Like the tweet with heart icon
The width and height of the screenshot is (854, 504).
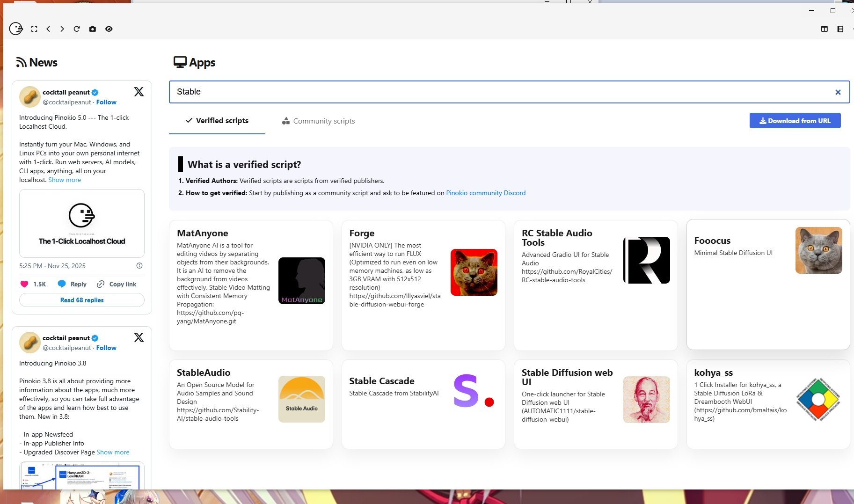tap(24, 284)
